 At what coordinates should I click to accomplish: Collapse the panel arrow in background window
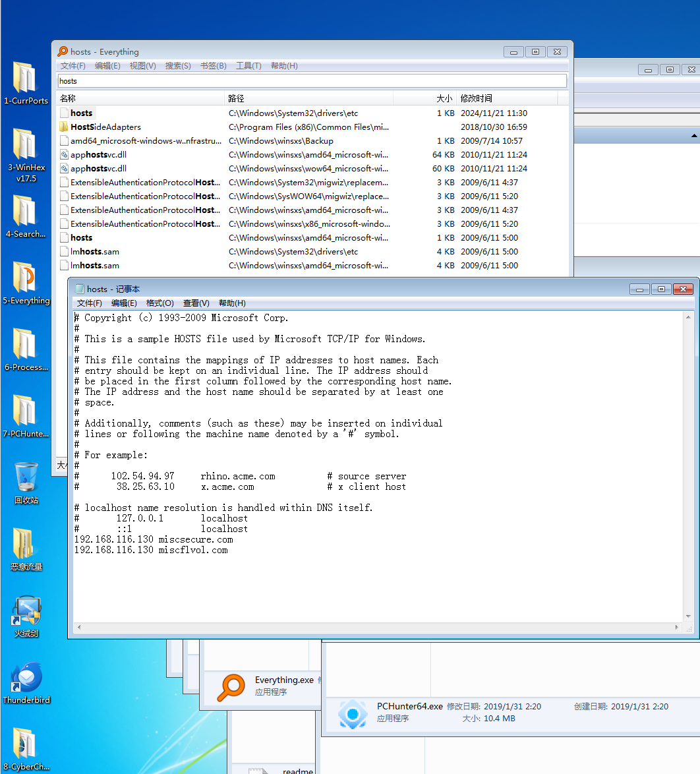694,136
